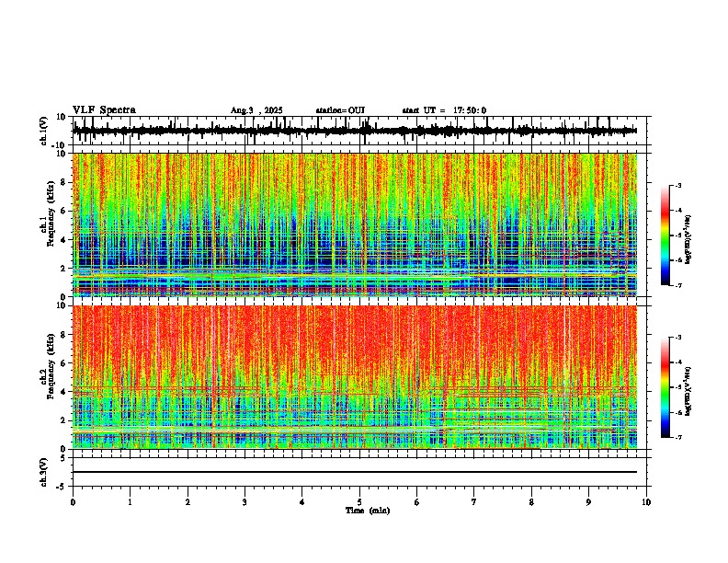Click the "station=OUI" header label
This screenshot has height=563, width=728.
point(340,110)
